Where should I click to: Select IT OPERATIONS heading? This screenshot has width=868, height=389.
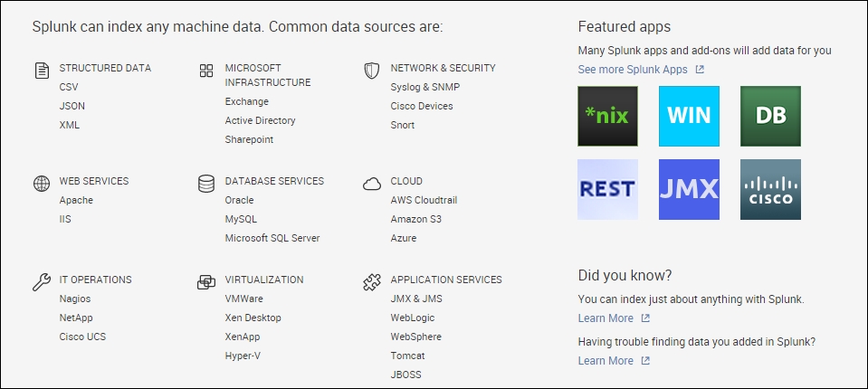[96, 280]
